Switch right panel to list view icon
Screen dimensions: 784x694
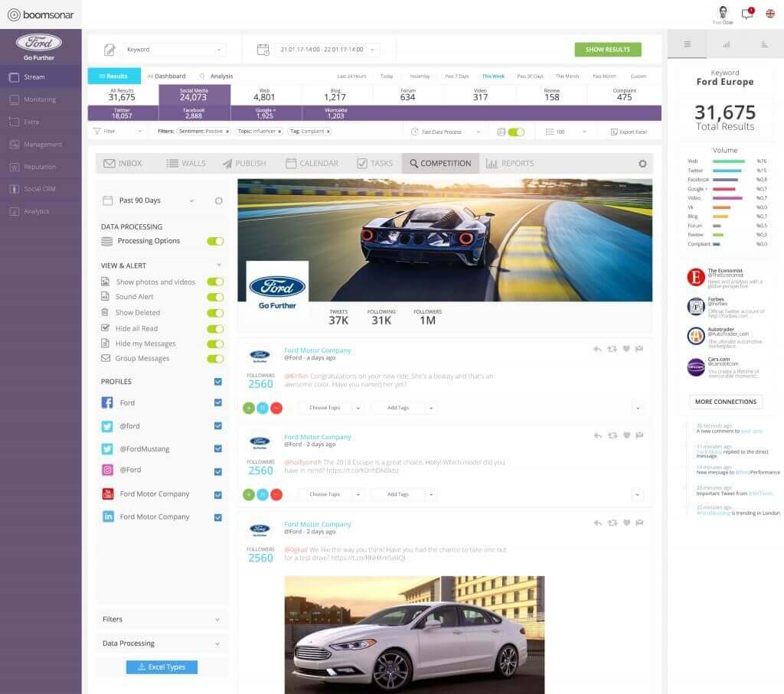tap(688, 44)
